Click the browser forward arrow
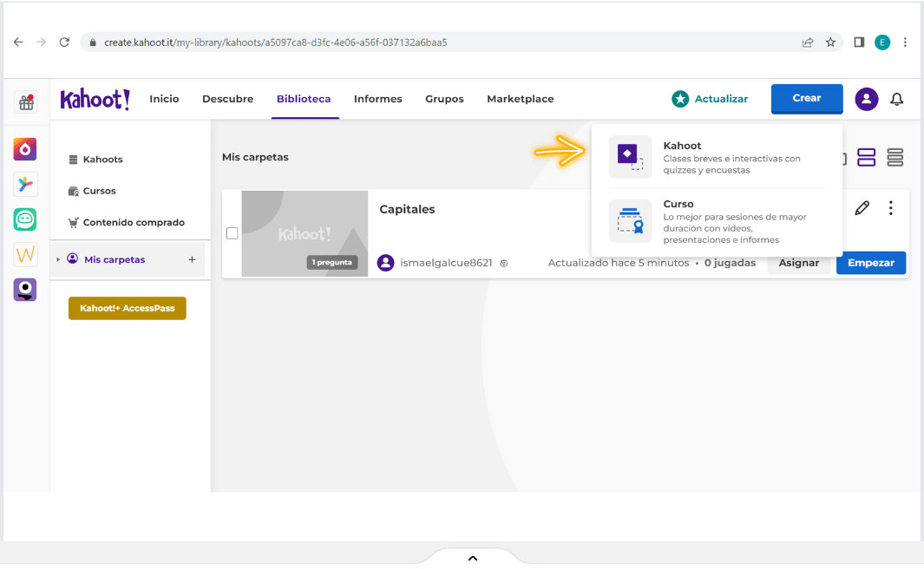This screenshot has height=569, width=924. (41, 43)
